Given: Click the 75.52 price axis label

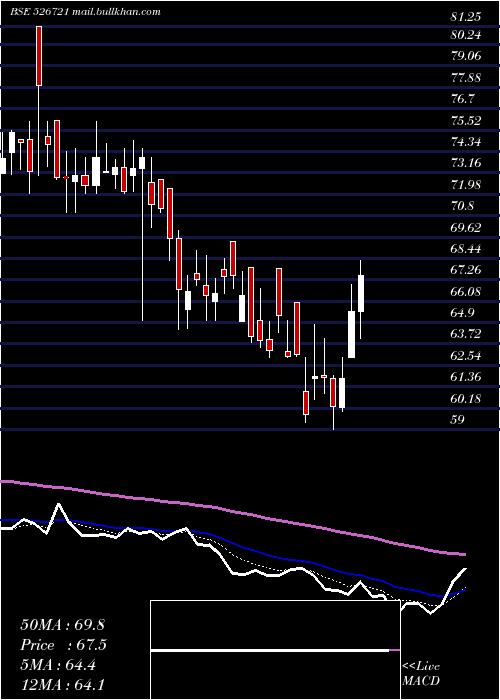Looking at the screenshot, I should (x=466, y=121).
